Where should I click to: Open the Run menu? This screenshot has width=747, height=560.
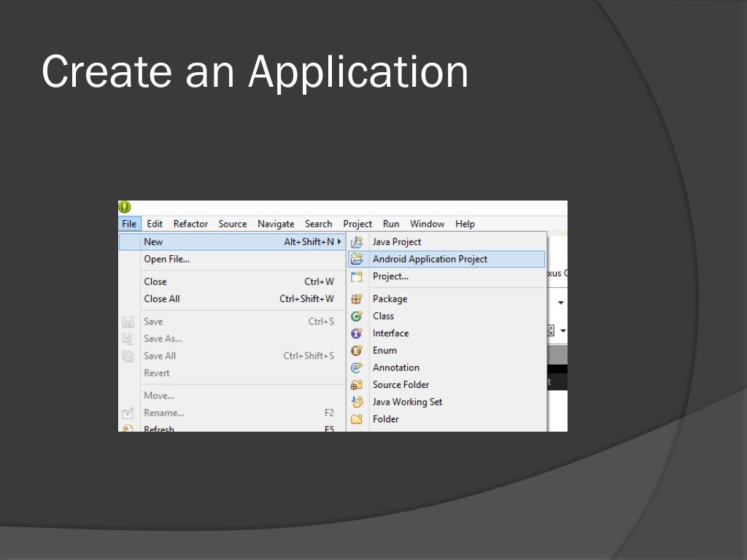(391, 224)
